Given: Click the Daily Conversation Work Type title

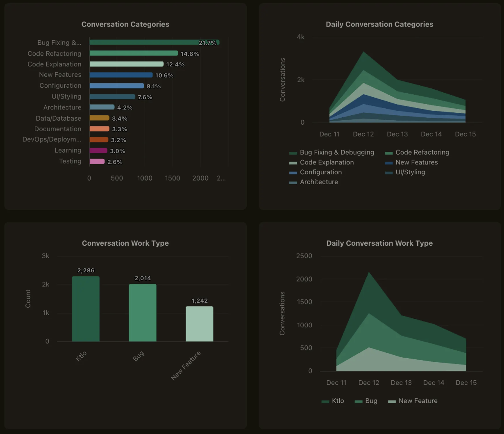Looking at the screenshot, I should (379, 243).
